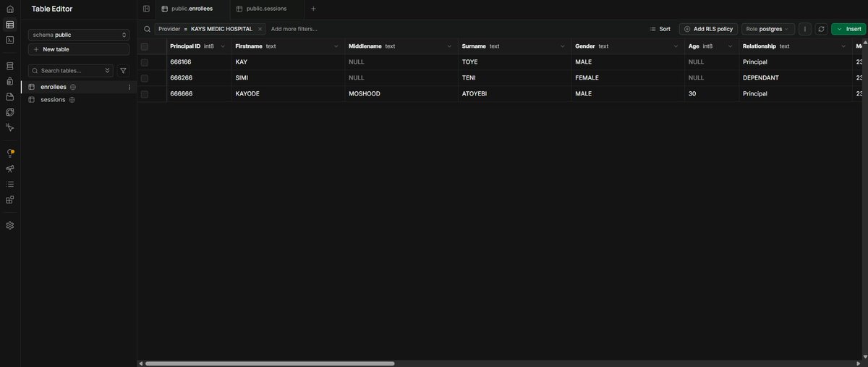The image size is (868, 367).
Task: Click Add RLS policy button
Action: 708,29
